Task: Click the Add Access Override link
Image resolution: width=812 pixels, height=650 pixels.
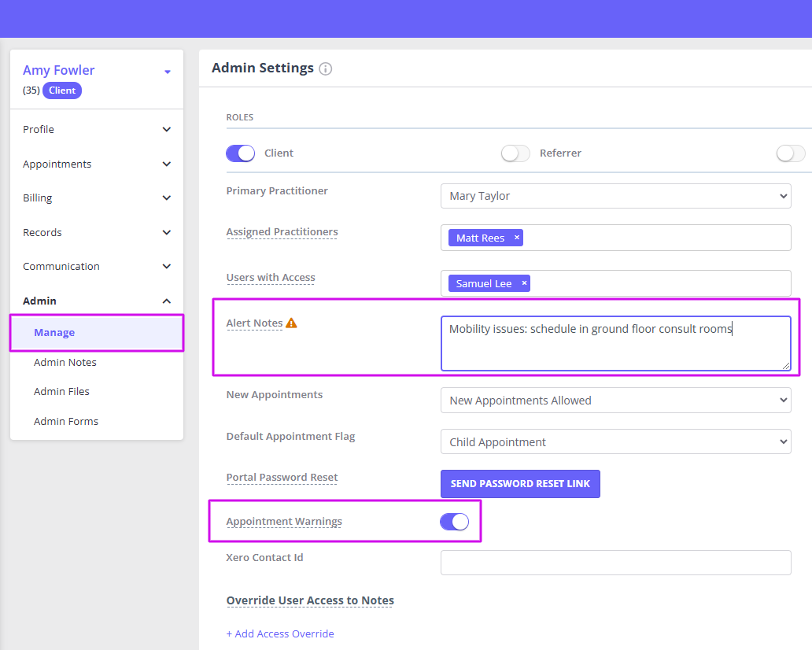Action: pyautogui.click(x=280, y=633)
